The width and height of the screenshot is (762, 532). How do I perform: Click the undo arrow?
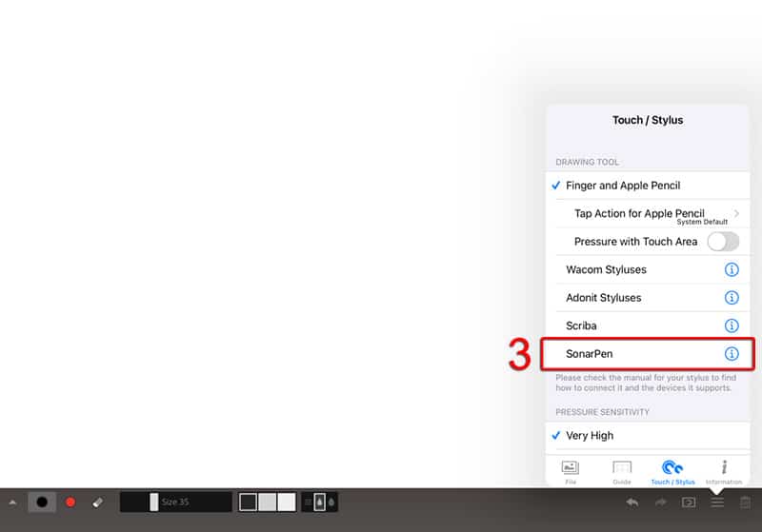[x=632, y=502]
